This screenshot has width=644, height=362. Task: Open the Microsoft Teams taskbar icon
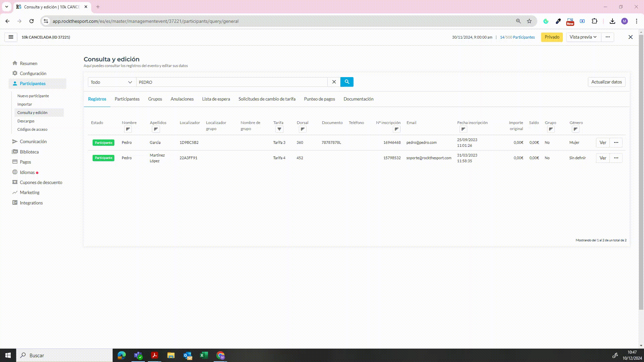coord(138,355)
